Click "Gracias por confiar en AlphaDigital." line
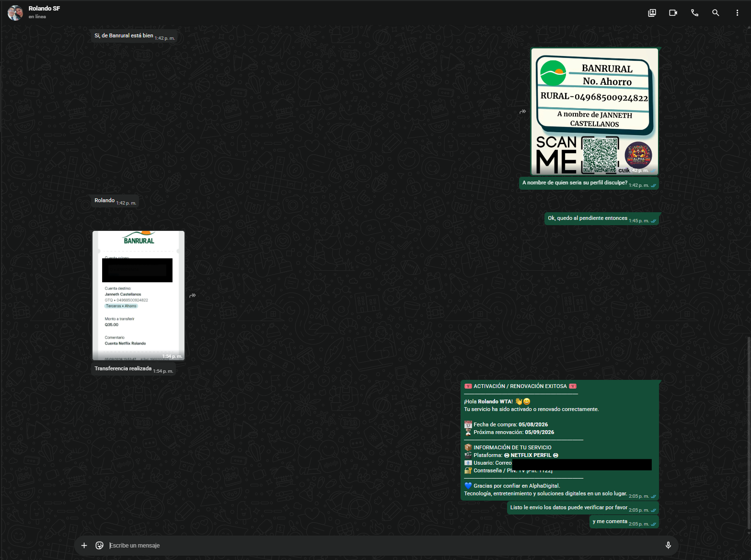Image resolution: width=751 pixels, height=560 pixels. click(x=512, y=486)
